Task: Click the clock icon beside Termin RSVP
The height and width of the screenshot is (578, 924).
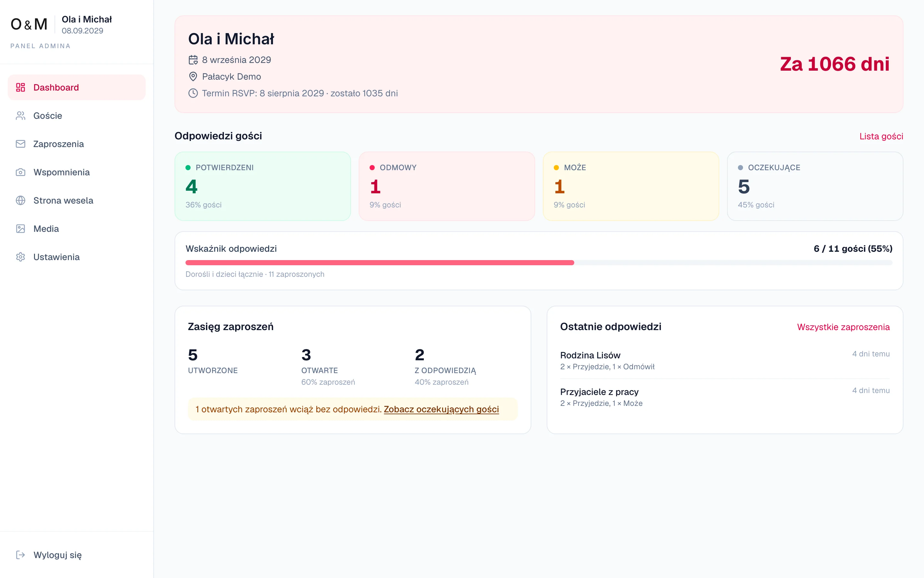Action: (193, 94)
